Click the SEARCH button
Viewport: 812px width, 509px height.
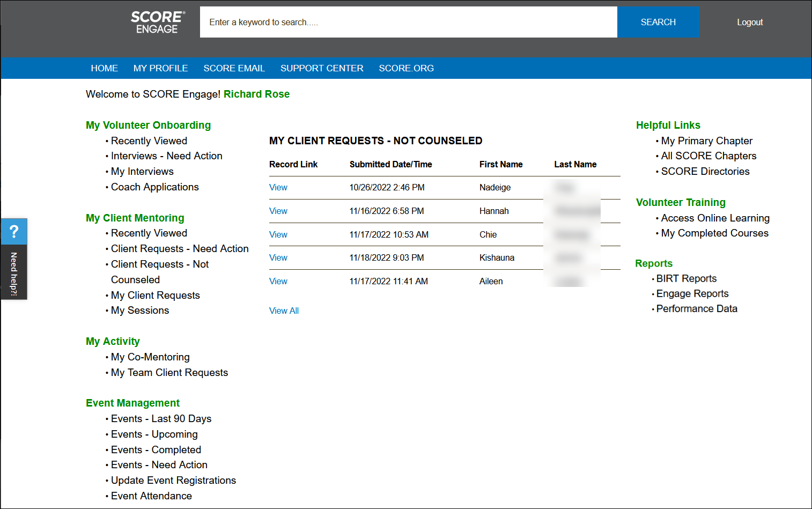point(658,22)
